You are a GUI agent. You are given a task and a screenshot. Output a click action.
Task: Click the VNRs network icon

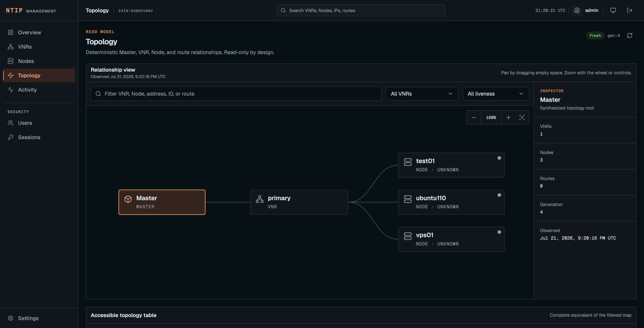(11, 47)
